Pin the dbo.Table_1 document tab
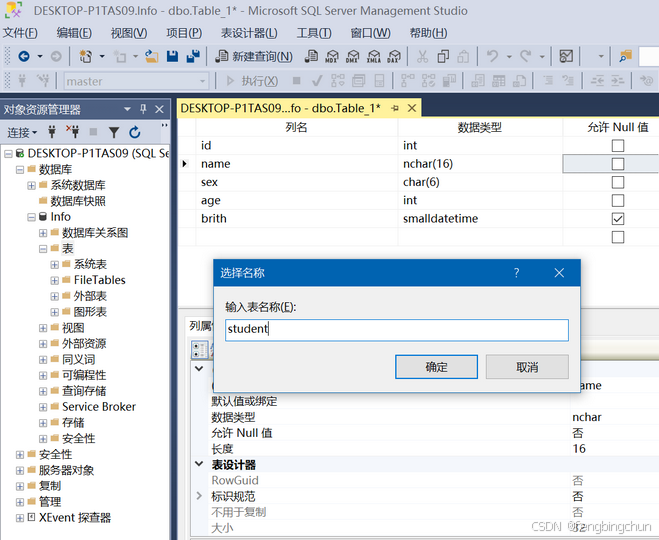Viewport: 659px width, 540px height. (x=395, y=108)
